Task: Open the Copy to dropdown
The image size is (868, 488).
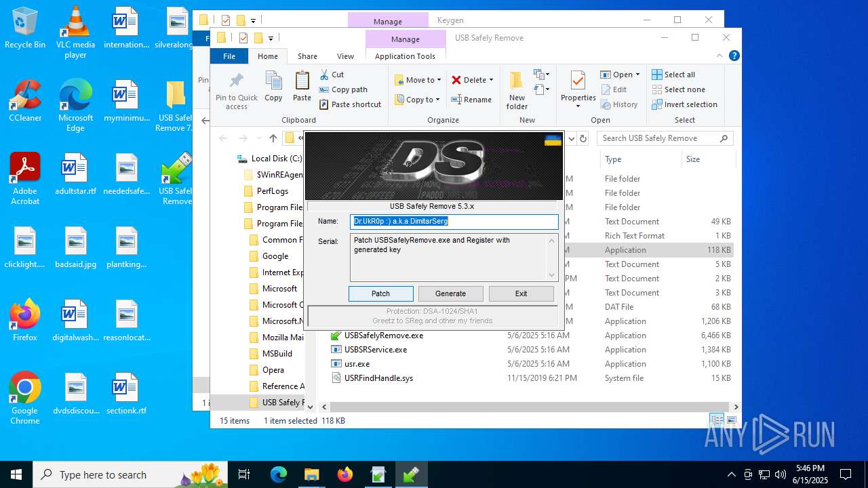Action: tap(418, 100)
